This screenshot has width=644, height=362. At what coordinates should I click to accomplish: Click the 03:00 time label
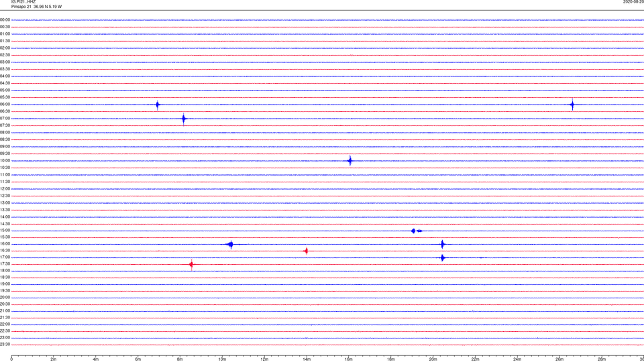point(5,62)
